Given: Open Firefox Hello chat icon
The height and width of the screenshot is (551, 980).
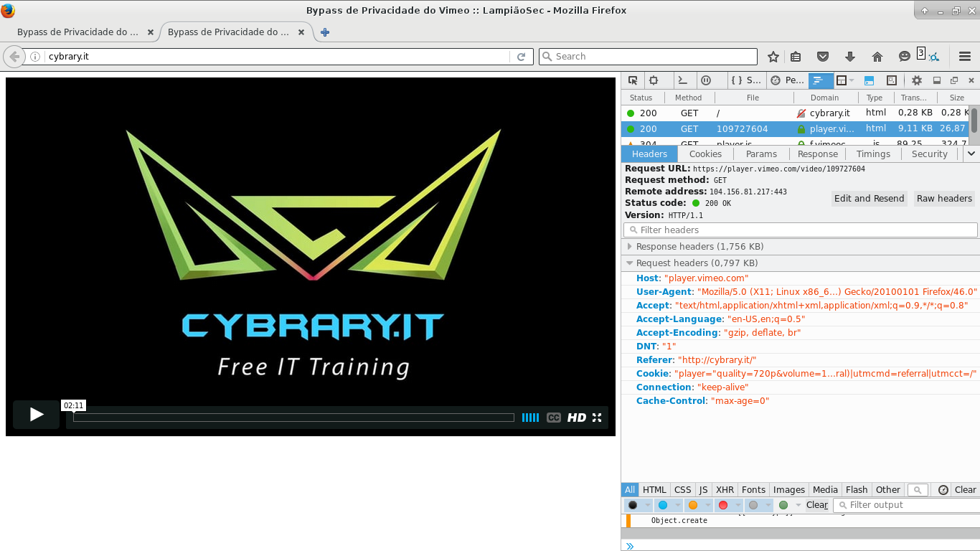Looking at the screenshot, I should tap(904, 57).
